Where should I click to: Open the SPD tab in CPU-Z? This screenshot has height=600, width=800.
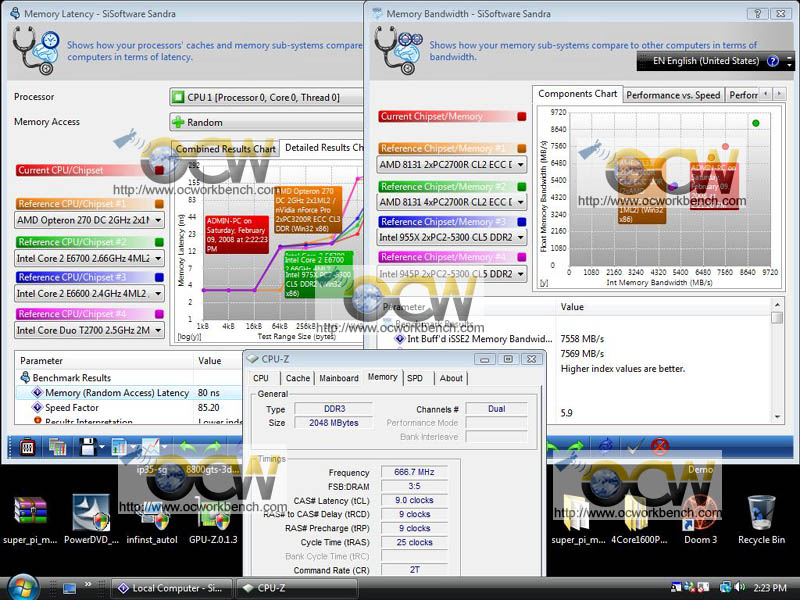pyautogui.click(x=415, y=378)
